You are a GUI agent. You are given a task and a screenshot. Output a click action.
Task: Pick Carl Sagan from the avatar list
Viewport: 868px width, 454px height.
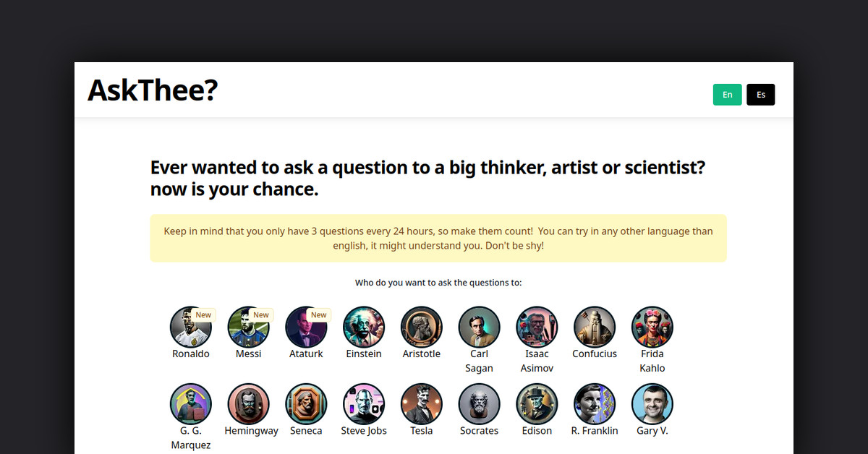pos(479,327)
